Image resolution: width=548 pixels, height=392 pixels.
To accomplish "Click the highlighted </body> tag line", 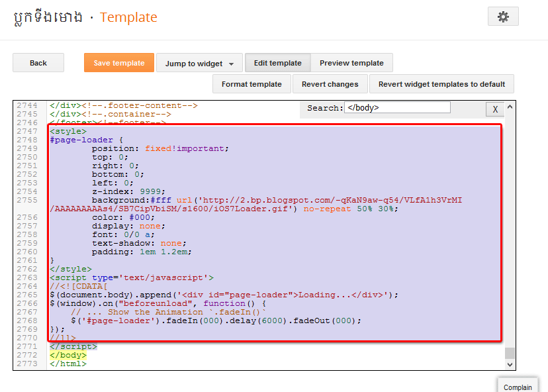I will (68, 356).
